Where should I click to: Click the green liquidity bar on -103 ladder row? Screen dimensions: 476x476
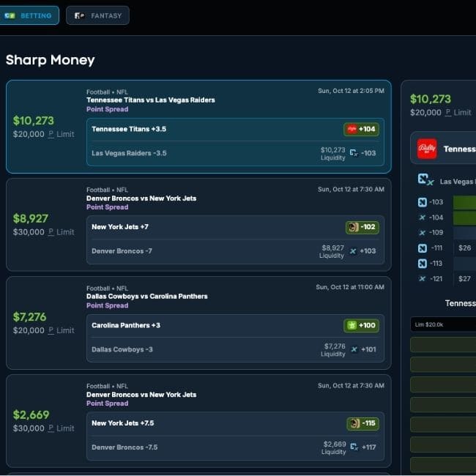[464, 202]
